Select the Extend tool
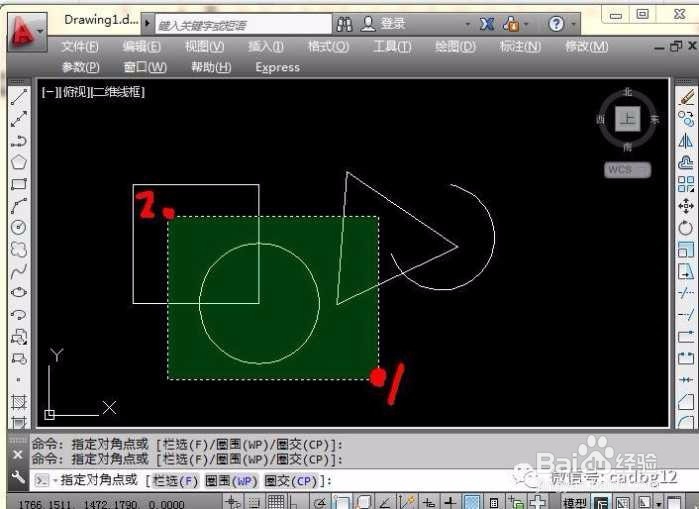Screen dimensions: 699x509 point(686,314)
